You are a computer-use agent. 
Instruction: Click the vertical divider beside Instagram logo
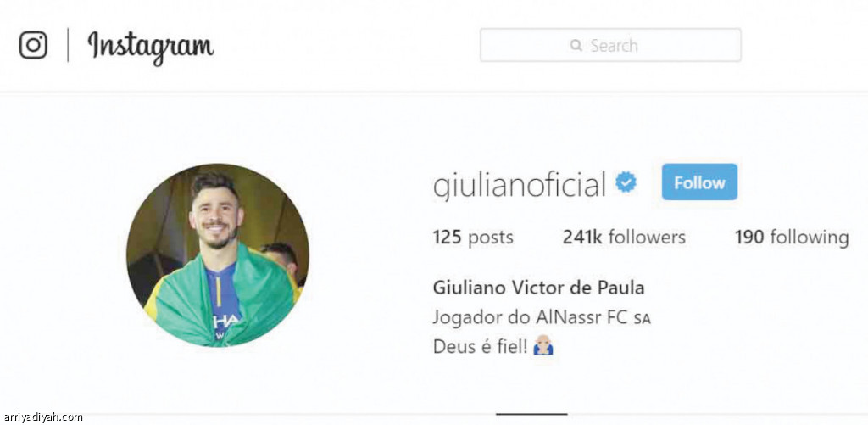[x=68, y=45]
